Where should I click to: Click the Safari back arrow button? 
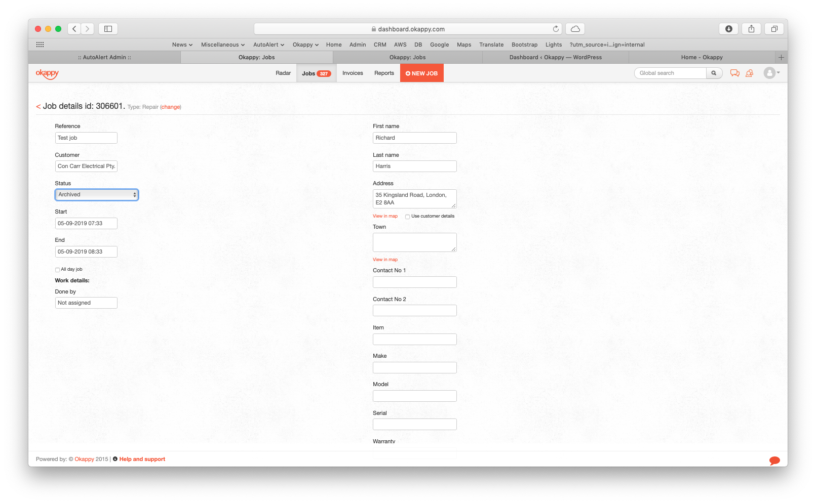point(74,29)
